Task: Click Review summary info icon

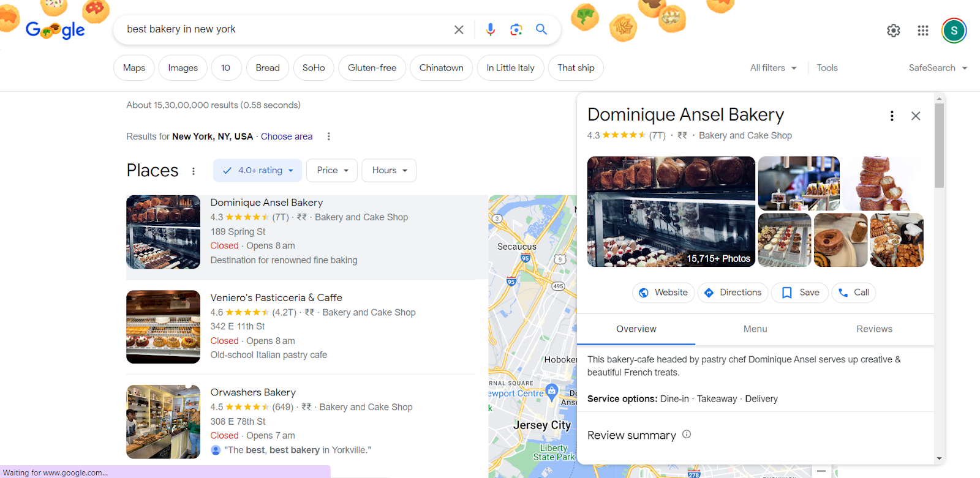Action: click(x=687, y=434)
